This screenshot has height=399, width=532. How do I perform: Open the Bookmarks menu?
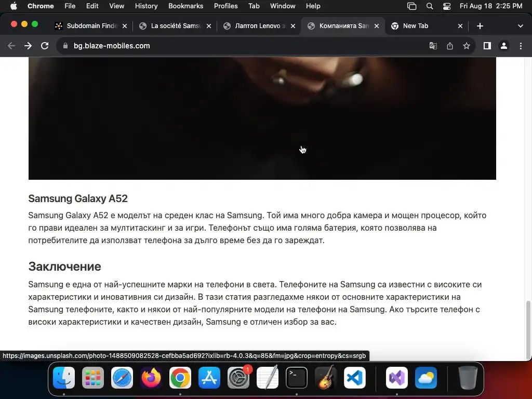(185, 6)
